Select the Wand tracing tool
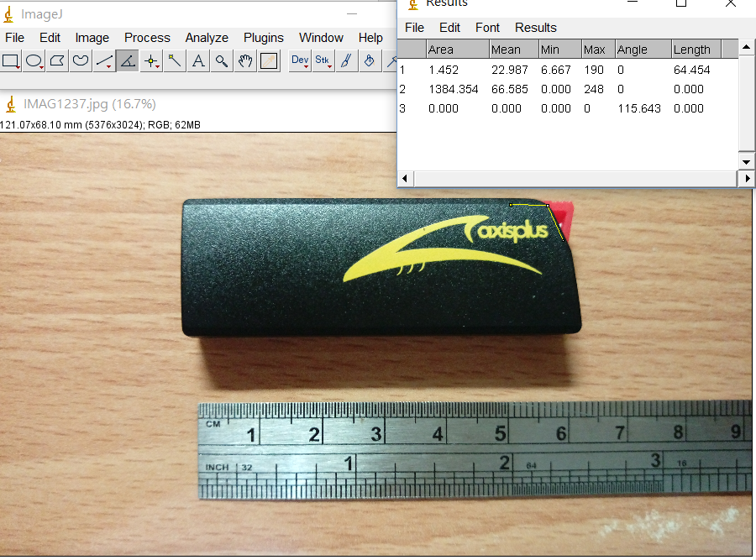This screenshot has width=756, height=560. pyautogui.click(x=174, y=61)
